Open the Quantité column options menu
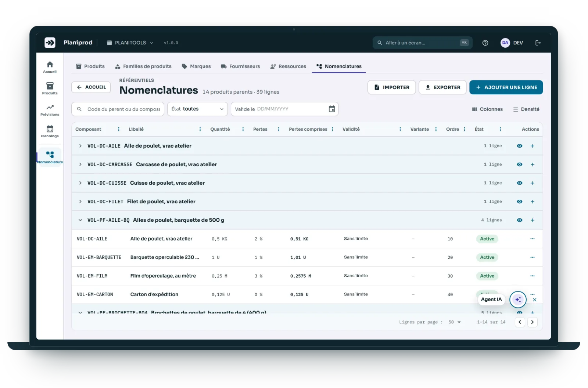588x388 pixels. (243, 129)
